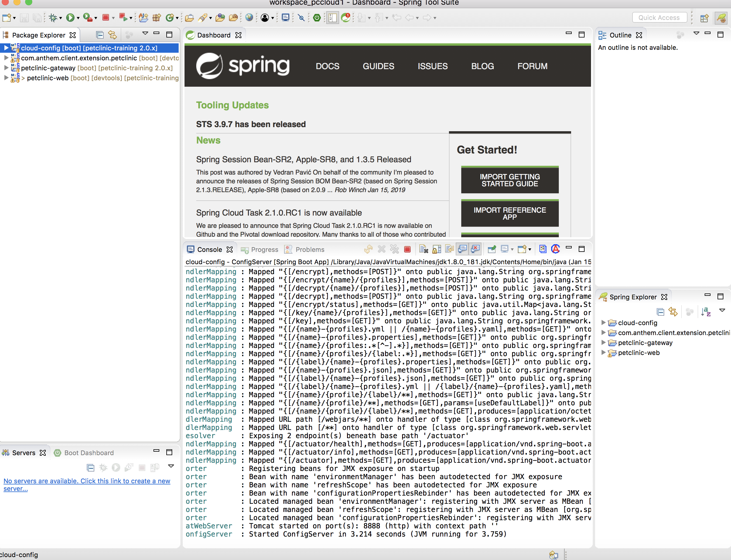Open the Spring perspective icon at top right

[721, 18]
